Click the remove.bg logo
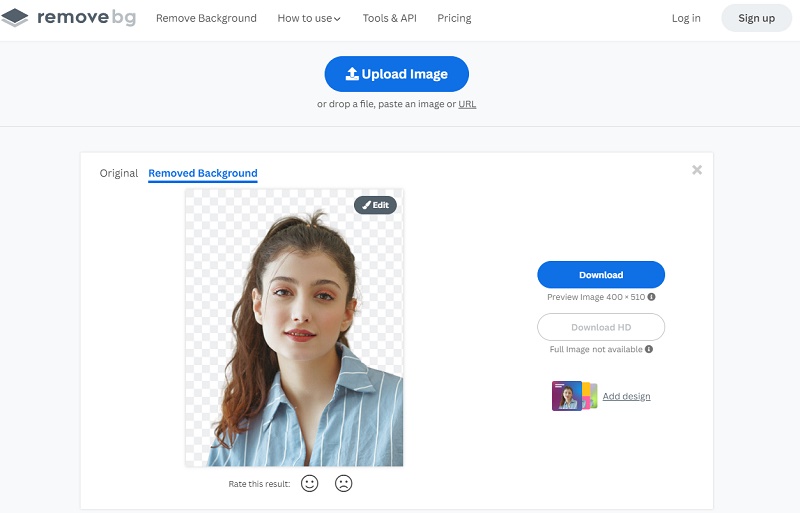 pyautogui.click(x=69, y=17)
